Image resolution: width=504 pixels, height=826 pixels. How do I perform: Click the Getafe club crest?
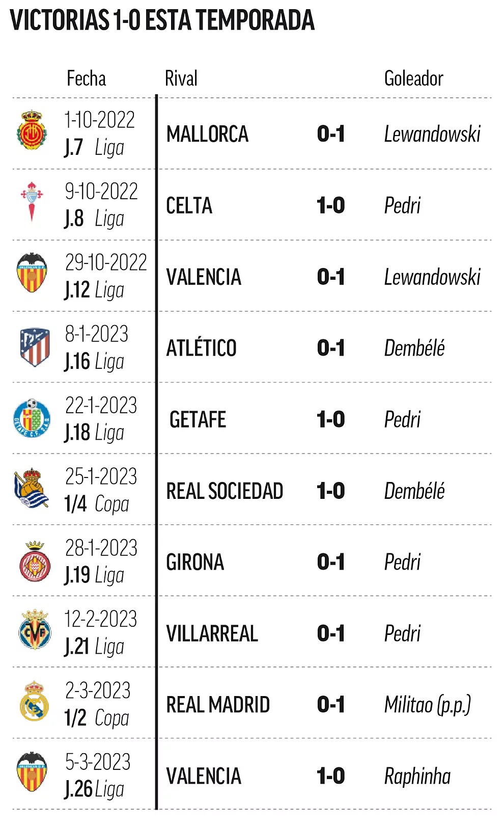point(32,418)
